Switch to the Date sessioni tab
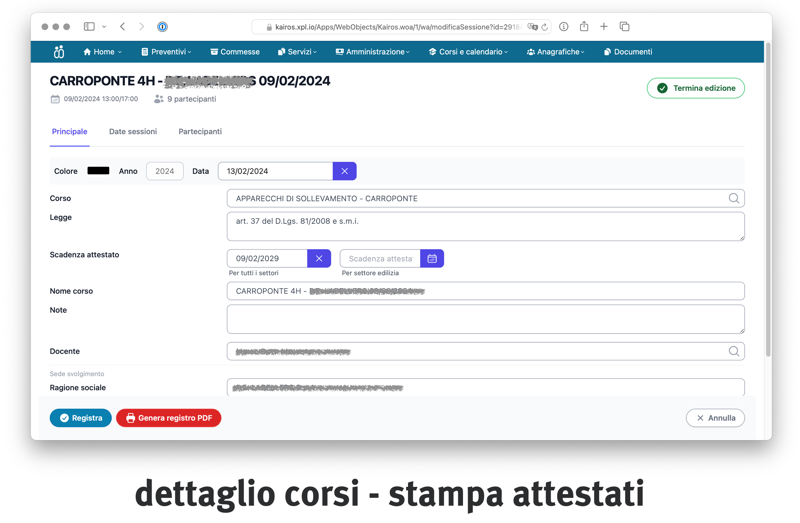This screenshot has width=800, height=523. click(133, 132)
